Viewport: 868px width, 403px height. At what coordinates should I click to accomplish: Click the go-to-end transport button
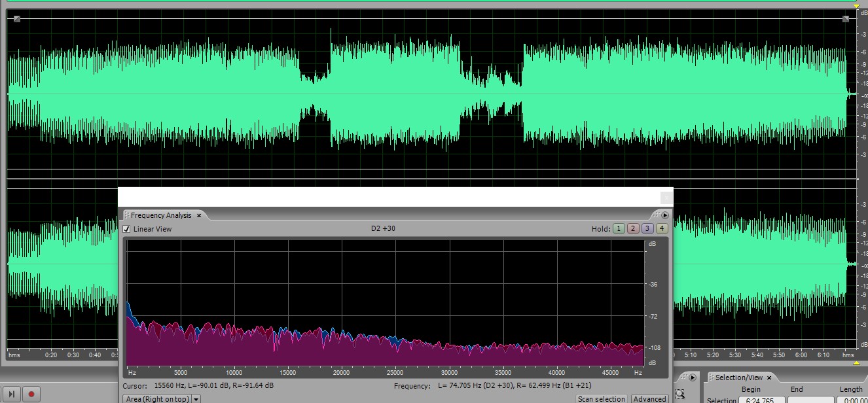(11, 394)
